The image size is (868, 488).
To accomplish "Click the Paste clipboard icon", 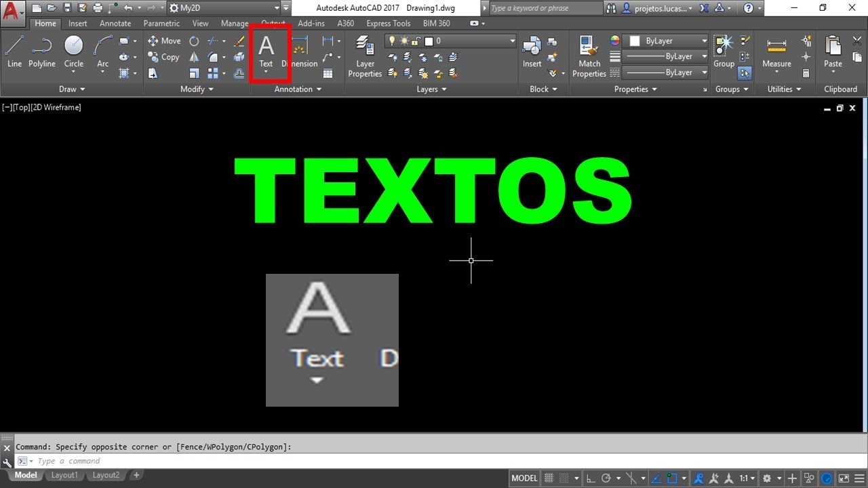I will click(x=833, y=54).
